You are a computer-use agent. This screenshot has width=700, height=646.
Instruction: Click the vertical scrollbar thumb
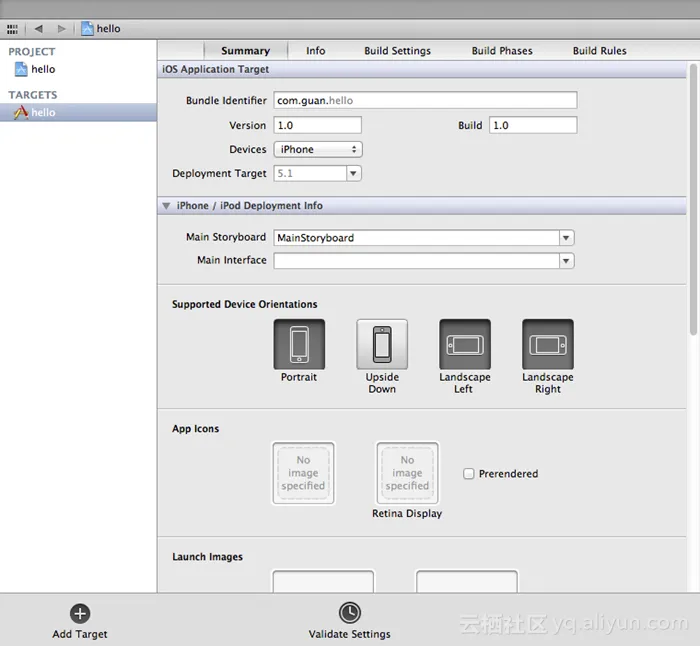[x=693, y=199]
